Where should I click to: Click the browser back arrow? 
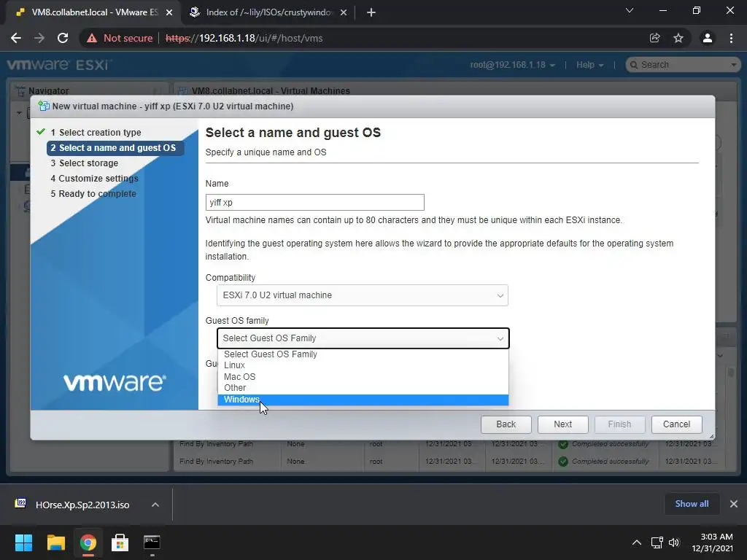click(x=16, y=38)
